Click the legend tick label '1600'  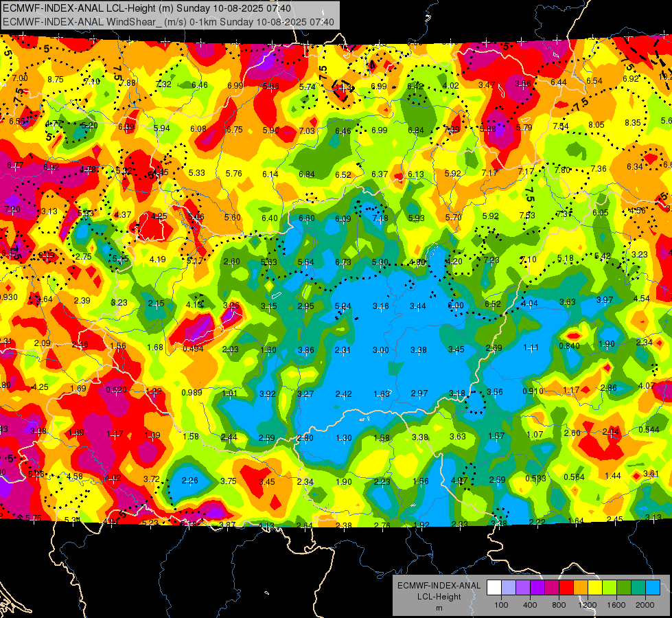click(x=616, y=605)
